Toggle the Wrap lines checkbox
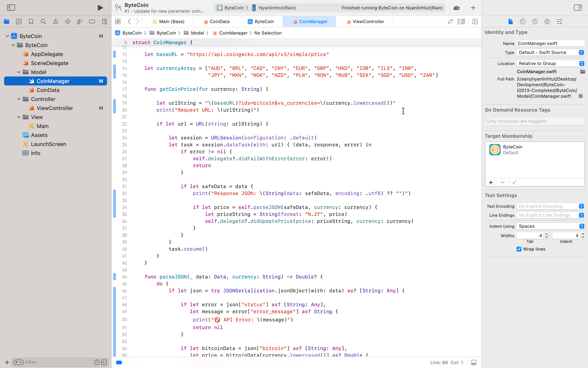The image size is (588, 368). tap(519, 249)
